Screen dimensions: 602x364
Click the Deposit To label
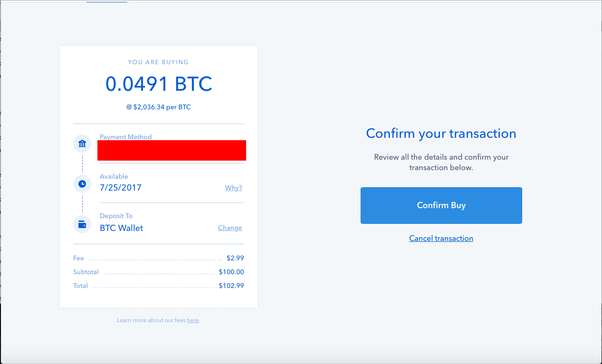[116, 216]
